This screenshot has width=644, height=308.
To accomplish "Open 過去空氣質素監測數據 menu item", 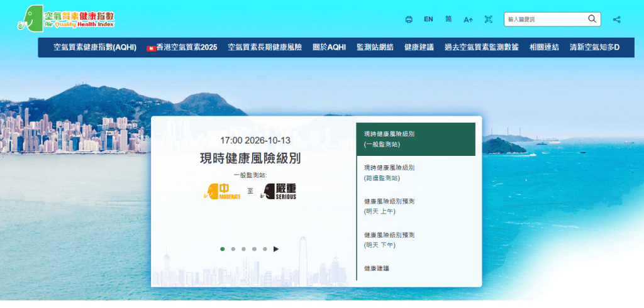I will (481, 47).
